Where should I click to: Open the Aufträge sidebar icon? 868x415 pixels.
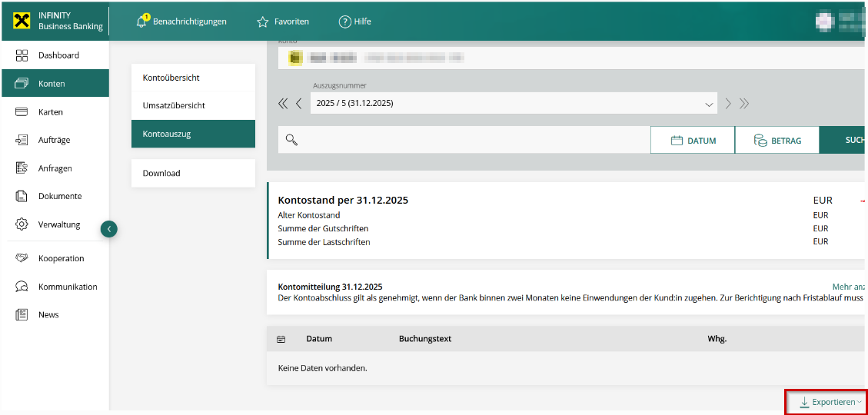pyautogui.click(x=22, y=140)
